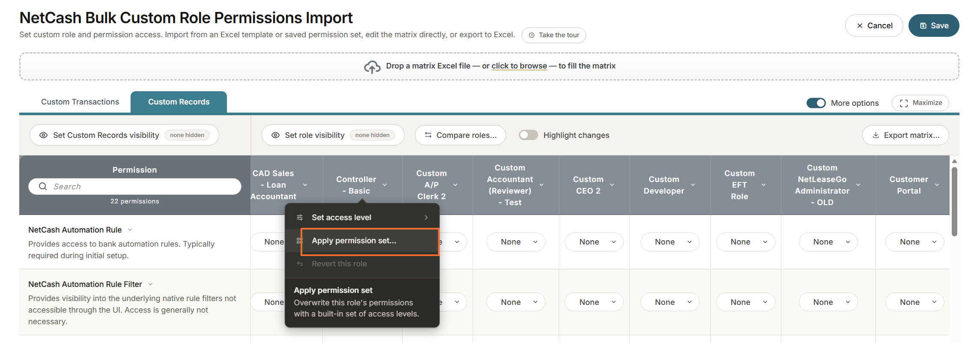Open CAD Sales - Loan Accountant column menu
Viewport: 980px width, 343px height.
[305, 185]
